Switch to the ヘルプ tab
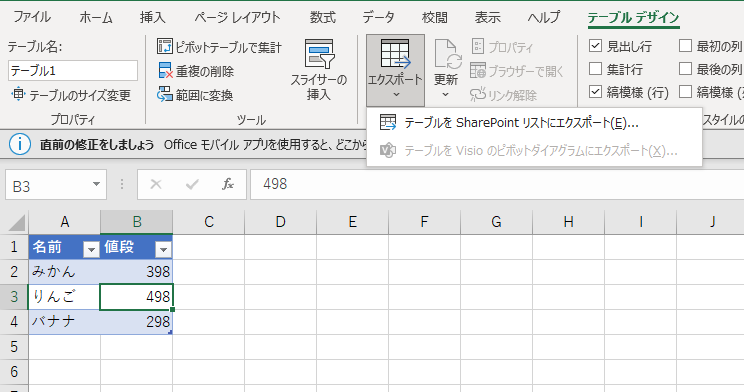This screenshot has height=392, width=744. point(544,17)
